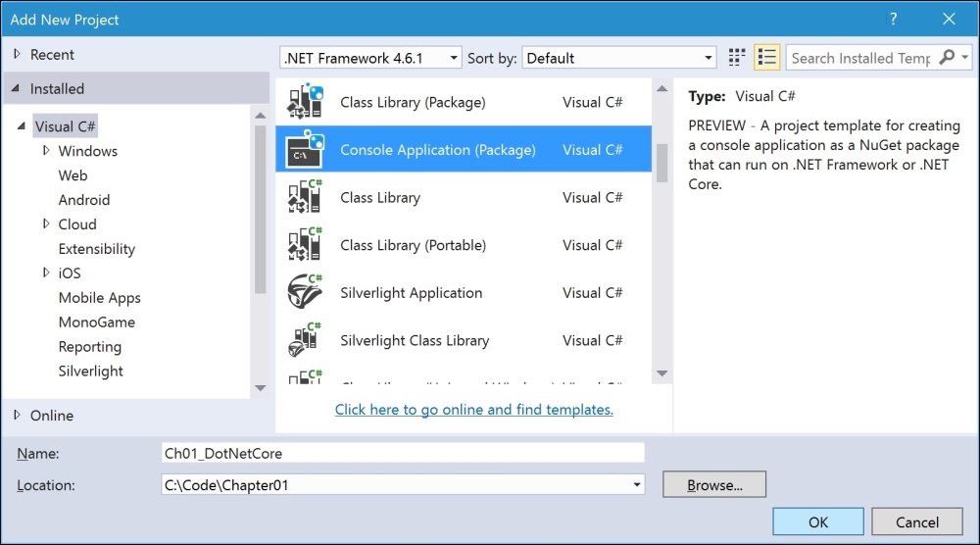Click the template list scrollbar thumb

tap(661, 163)
